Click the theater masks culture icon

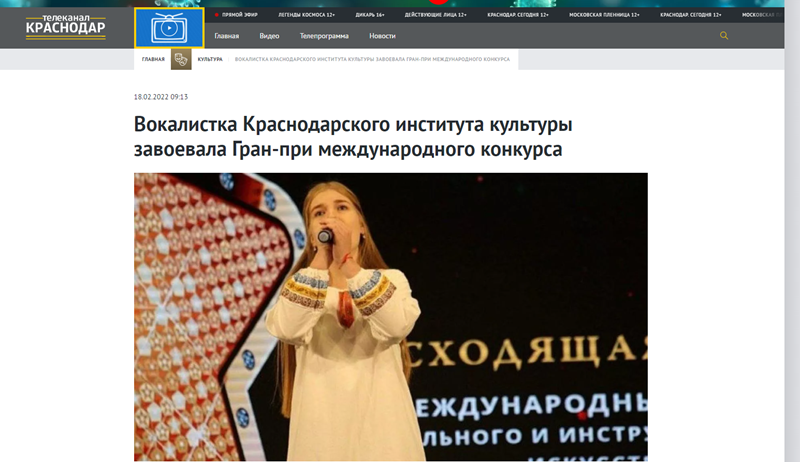(181, 59)
